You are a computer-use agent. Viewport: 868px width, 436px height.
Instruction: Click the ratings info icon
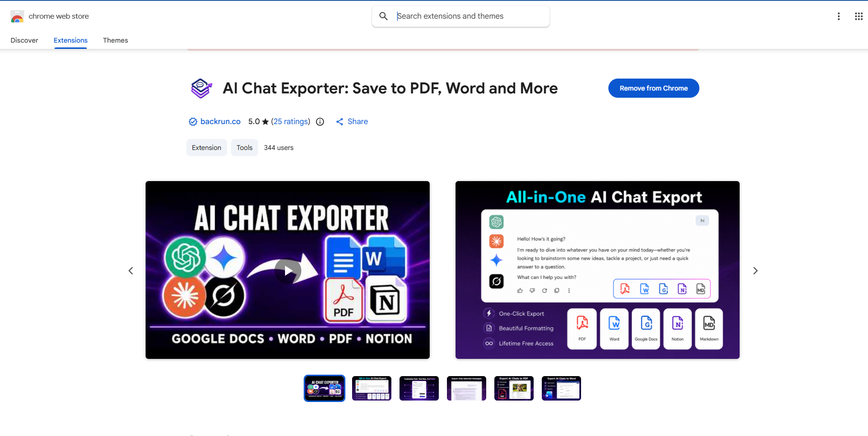tap(320, 122)
